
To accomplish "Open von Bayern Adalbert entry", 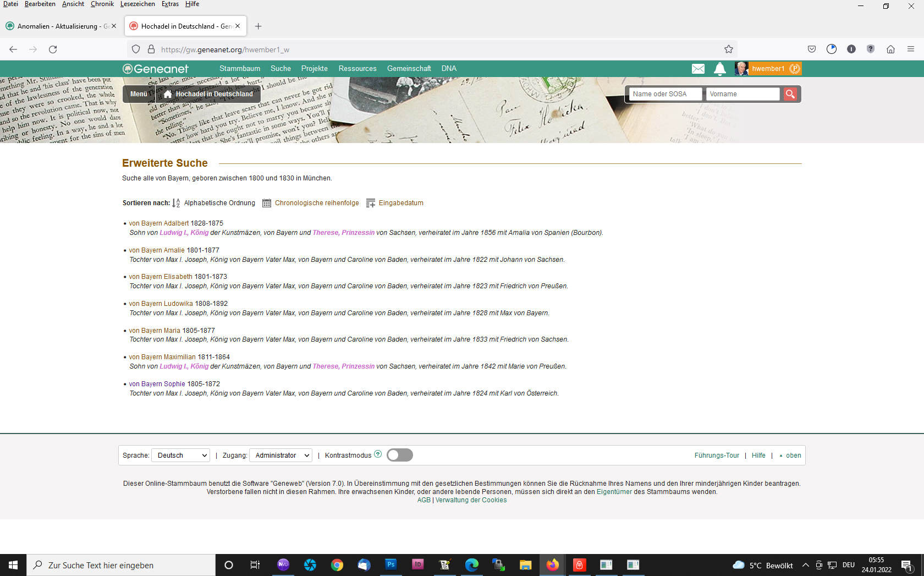I will tap(159, 223).
